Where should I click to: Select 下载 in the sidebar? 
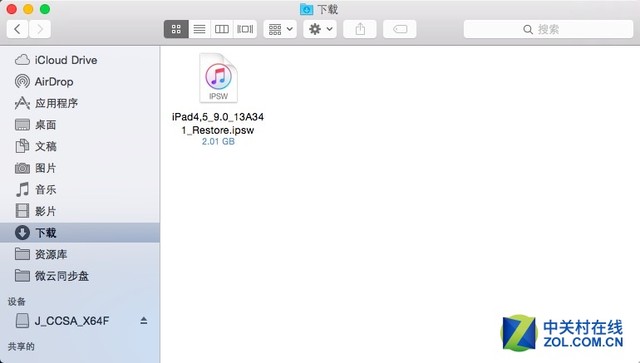pos(80,233)
